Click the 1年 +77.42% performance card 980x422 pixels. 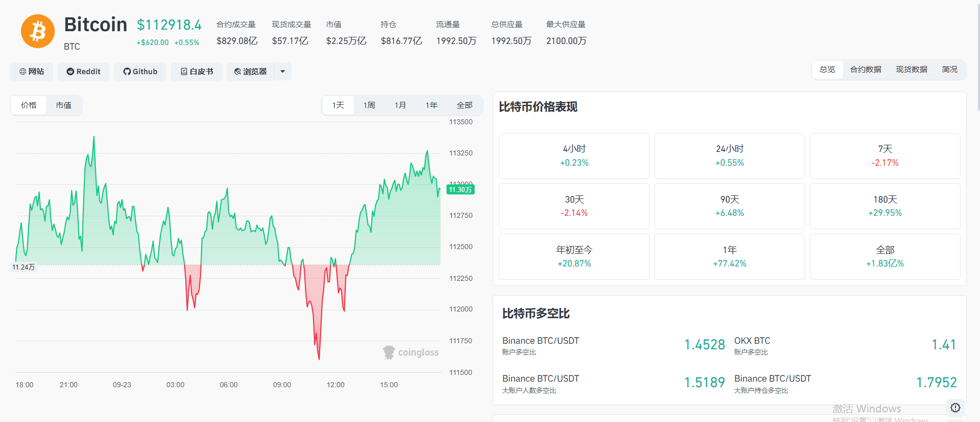[729, 257]
